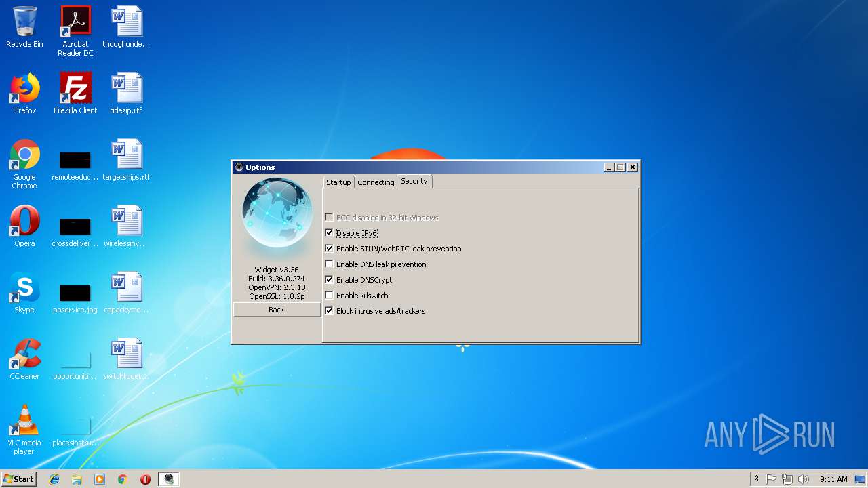868x488 pixels.
Task: Close the Options window
Action: 633,167
